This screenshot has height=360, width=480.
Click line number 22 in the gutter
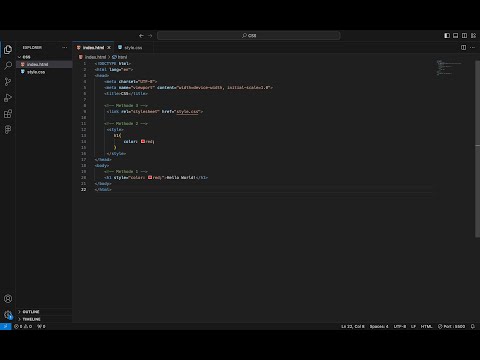(x=83, y=189)
